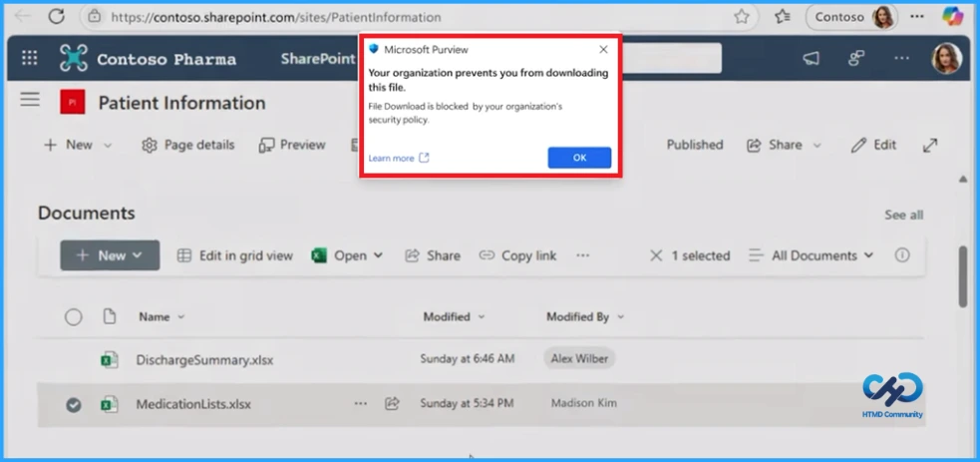Expand the Documents New button
Screen dimensions: 980x462
tap(110, 255)
